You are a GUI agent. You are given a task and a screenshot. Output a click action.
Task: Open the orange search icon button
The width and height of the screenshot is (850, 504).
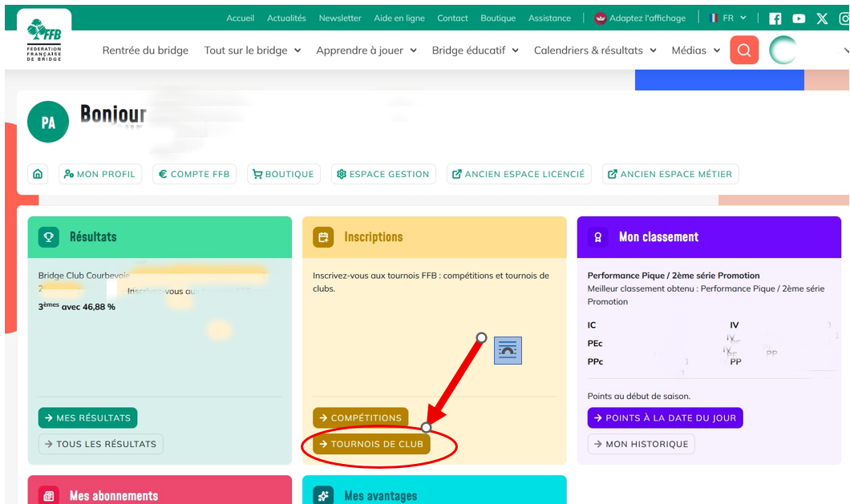744,50
